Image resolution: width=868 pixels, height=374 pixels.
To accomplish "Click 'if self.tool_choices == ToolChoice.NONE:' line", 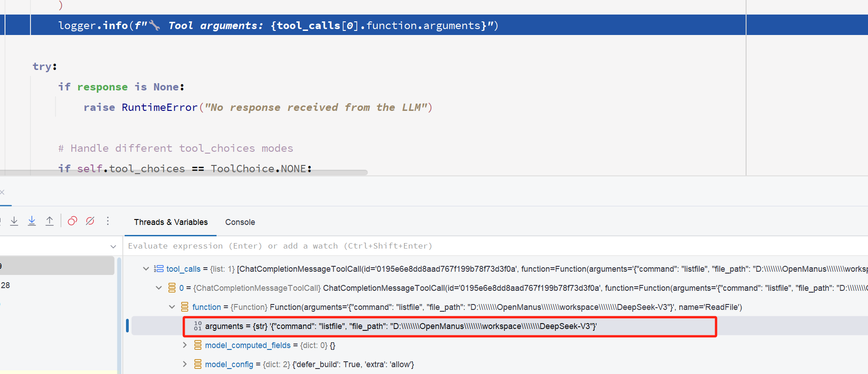I will point(185,169).
